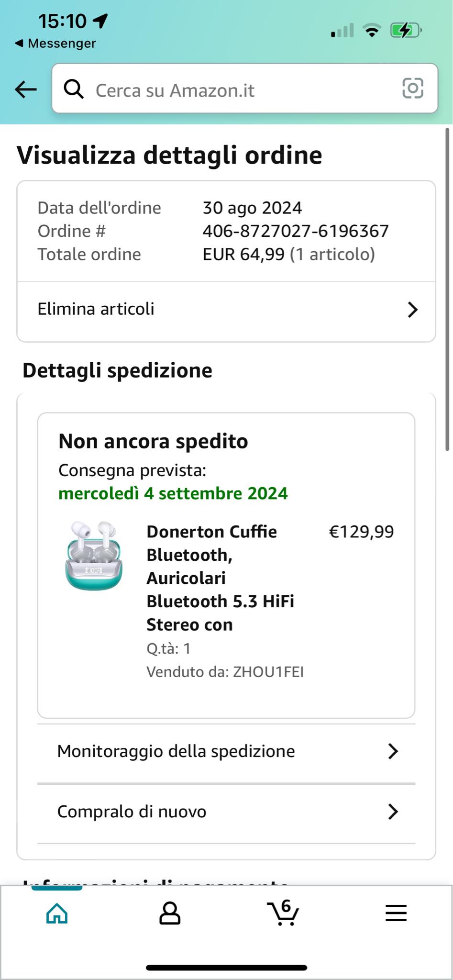Screen dimensions: 453x980
Task: Open Elimina articoli option
Action: tap(96, 309)
